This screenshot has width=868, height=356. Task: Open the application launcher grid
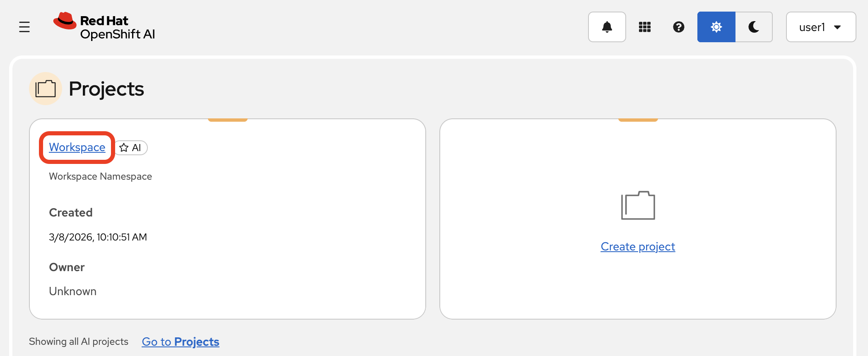pos(645,26)
